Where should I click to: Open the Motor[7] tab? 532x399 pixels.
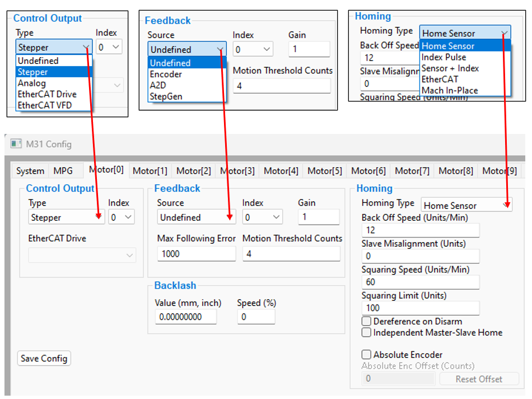point(412,171)
